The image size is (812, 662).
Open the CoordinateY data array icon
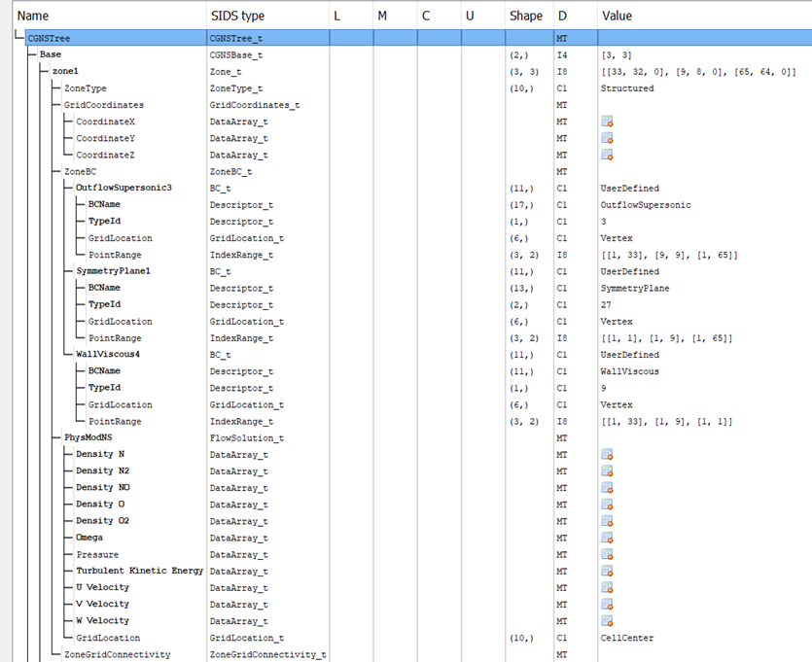coord(607,138)
